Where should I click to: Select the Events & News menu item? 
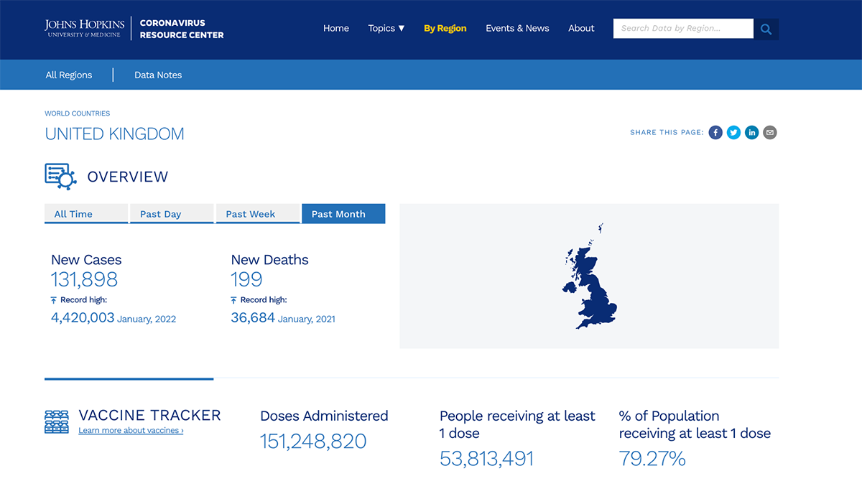pyautogui.click(x=517, y=28)
